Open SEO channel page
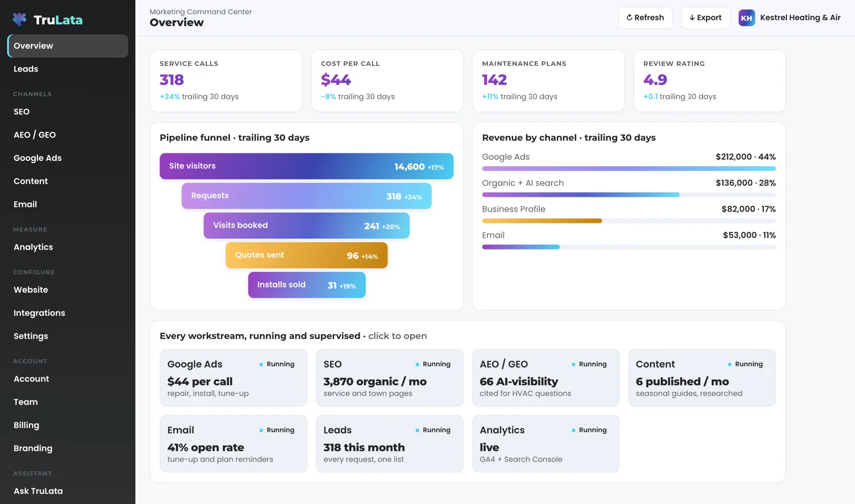 (68, 112)
